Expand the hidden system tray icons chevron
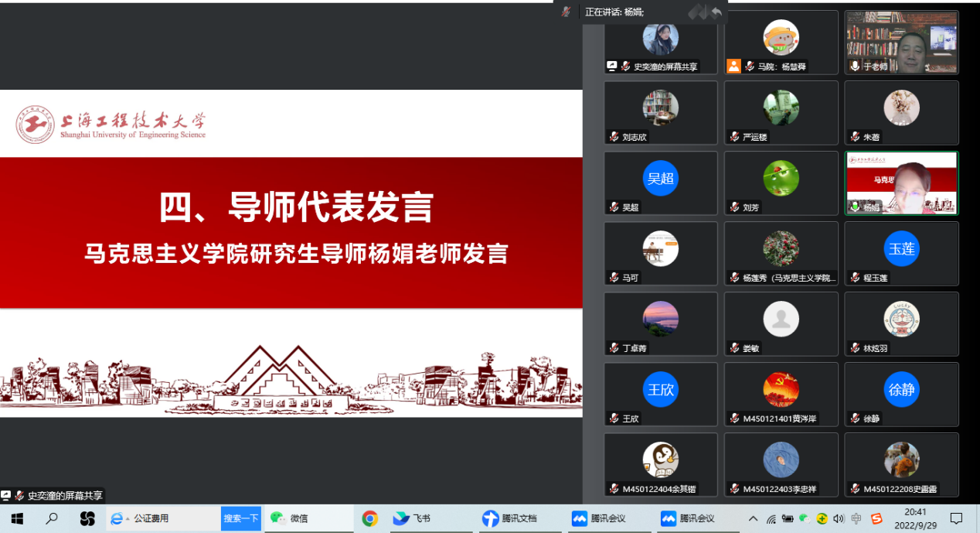Viewport: 980px width, 533px height. pyautogui.click(x=754, y=518)
